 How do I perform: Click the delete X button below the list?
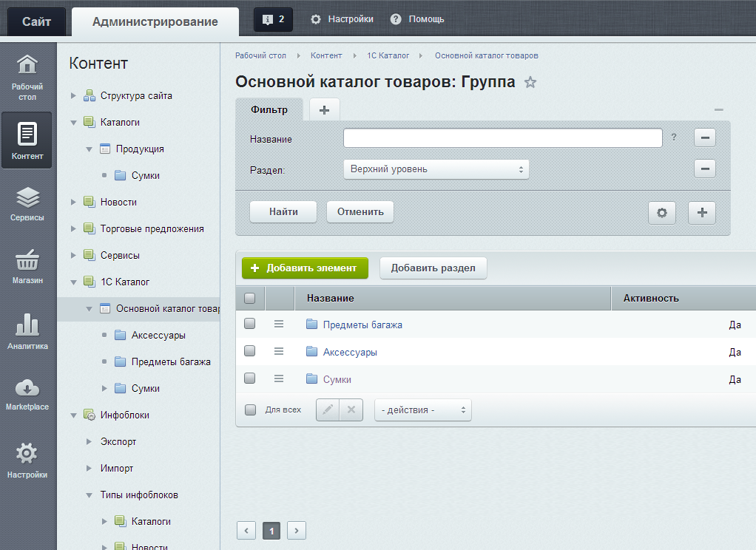pos(351,410)
